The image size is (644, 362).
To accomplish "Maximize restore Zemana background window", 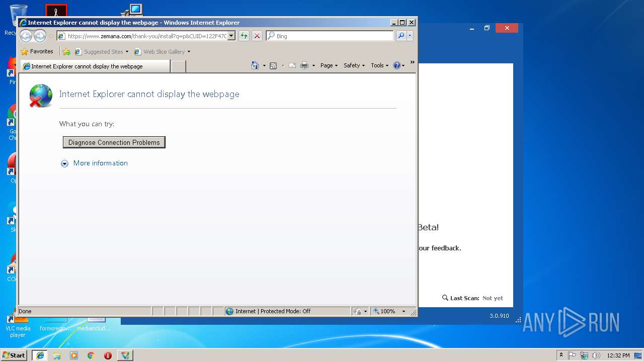I will 487,28.
